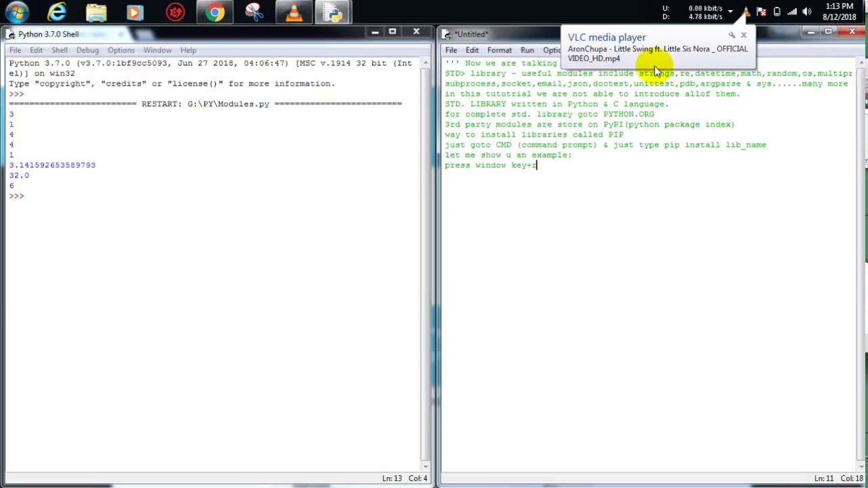Click the wrench icon in VLC notification
Screen dimensions: 868x488
coord(732,35)
